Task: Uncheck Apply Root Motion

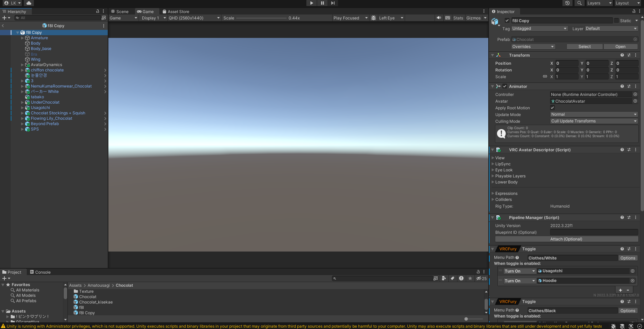Action: [552, 108]
